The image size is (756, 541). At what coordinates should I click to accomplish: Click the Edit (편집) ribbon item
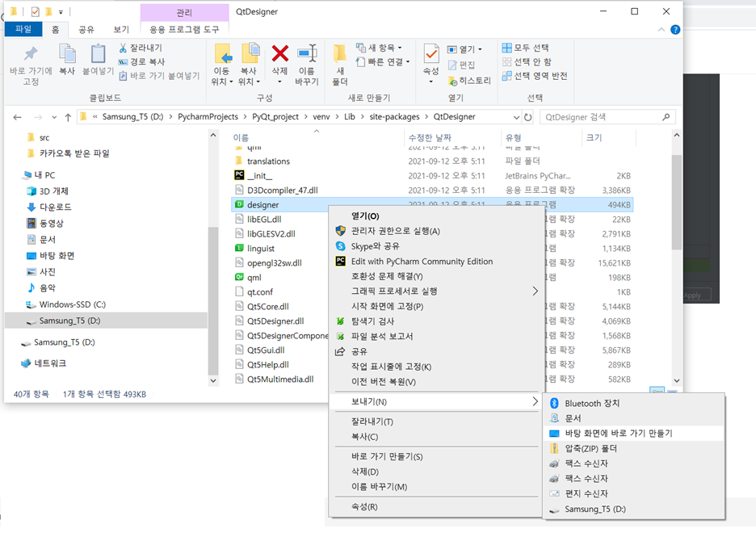click(461, 65)
